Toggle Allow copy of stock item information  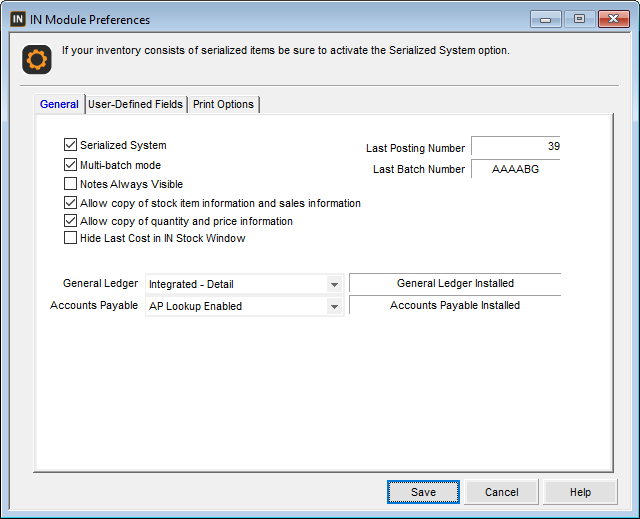click(71, 203)
